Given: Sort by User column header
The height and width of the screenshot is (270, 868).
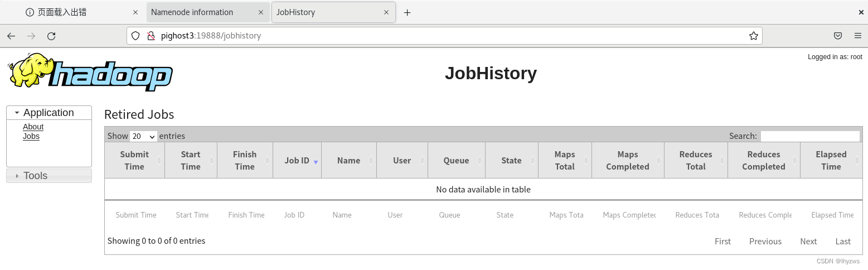Looking at the screenshot, I should click(402, 161).
